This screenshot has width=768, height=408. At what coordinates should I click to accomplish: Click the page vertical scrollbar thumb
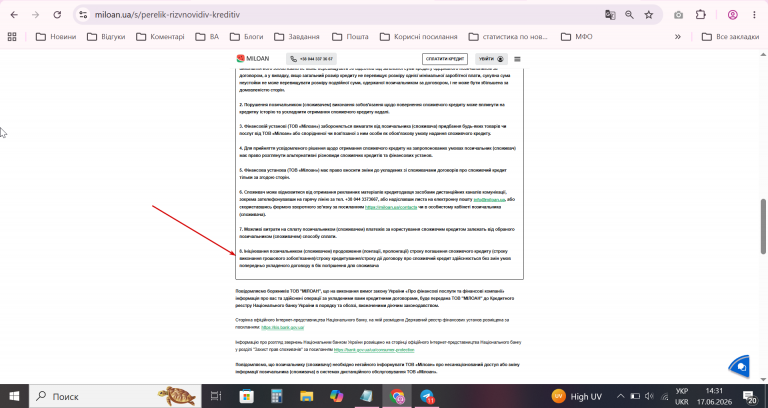763,226
